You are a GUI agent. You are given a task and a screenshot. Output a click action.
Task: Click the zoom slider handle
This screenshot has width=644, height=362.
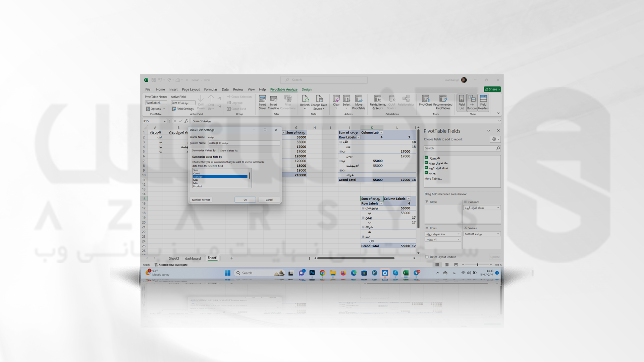coord(477,265)
